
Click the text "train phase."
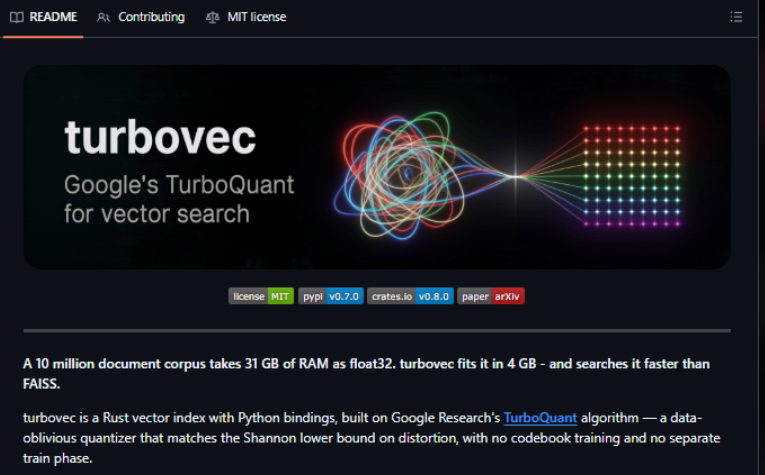[58, 458]
